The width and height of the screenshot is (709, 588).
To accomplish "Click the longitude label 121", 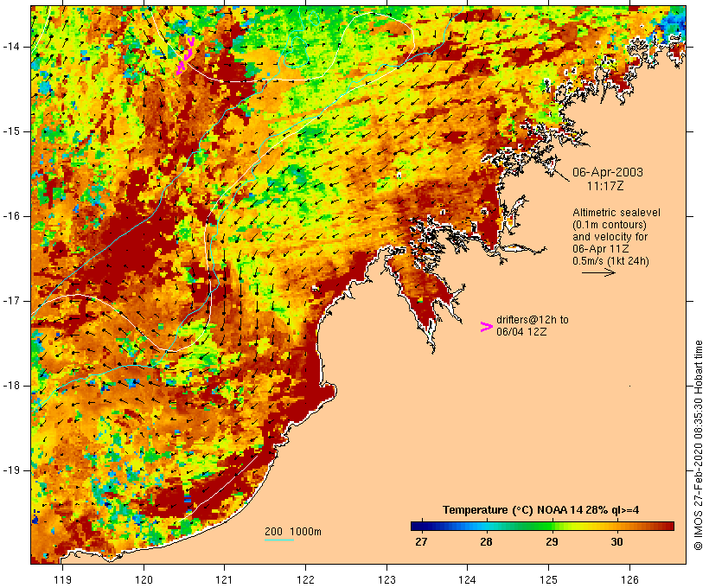I will (x=224, y=579).
